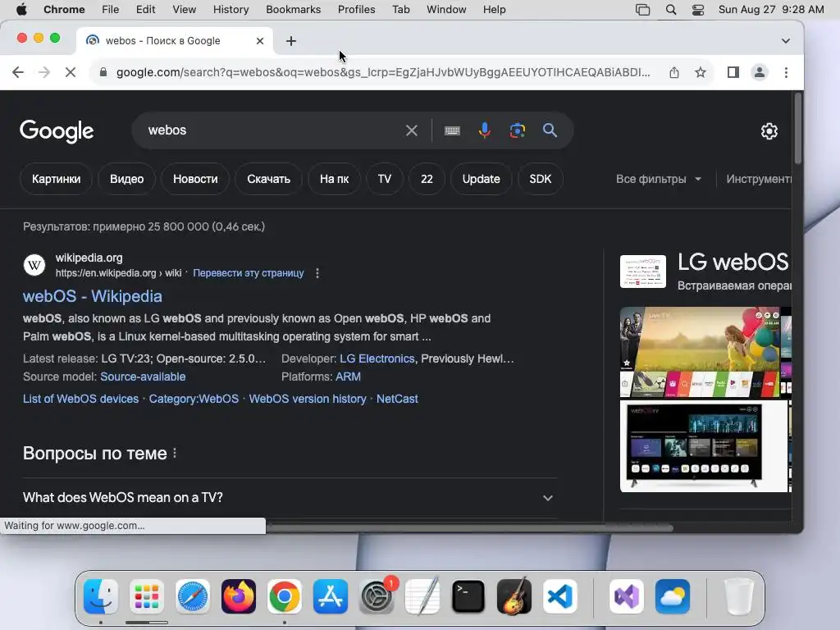840x630 pixels.
Task: Click the vertical page scrollbar
Action: tap(797, 129)
